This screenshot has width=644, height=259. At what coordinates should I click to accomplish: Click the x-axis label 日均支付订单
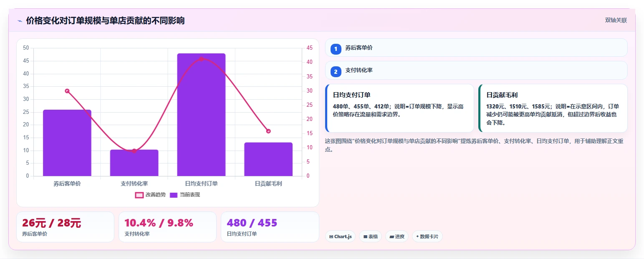click(201, 184)
